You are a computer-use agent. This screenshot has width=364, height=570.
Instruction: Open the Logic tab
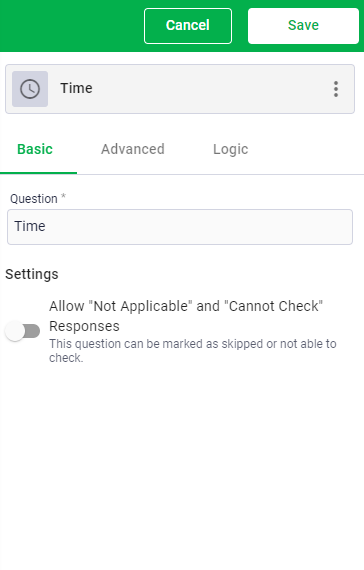click(x=231, y=149)
